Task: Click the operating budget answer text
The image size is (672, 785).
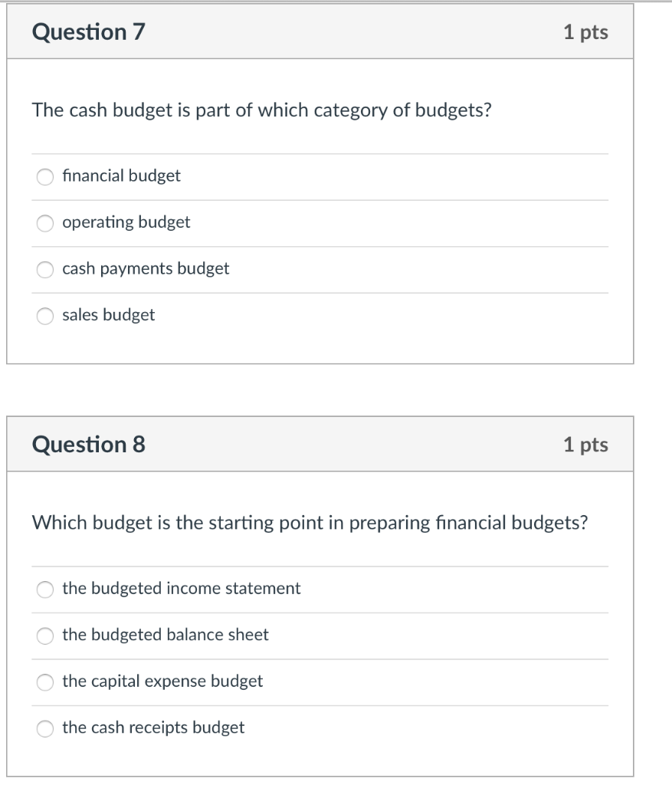Action: click(x=126, y=222)
